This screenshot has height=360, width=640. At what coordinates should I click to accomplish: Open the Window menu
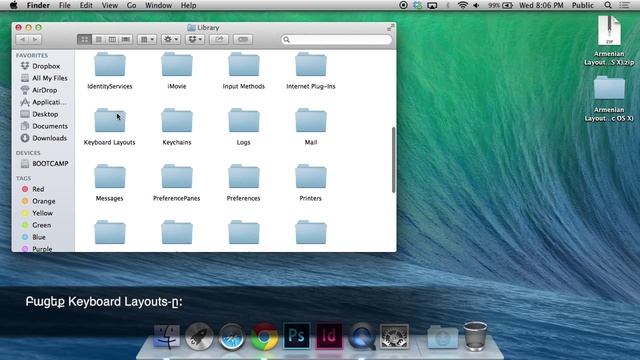tap(158, 5)
